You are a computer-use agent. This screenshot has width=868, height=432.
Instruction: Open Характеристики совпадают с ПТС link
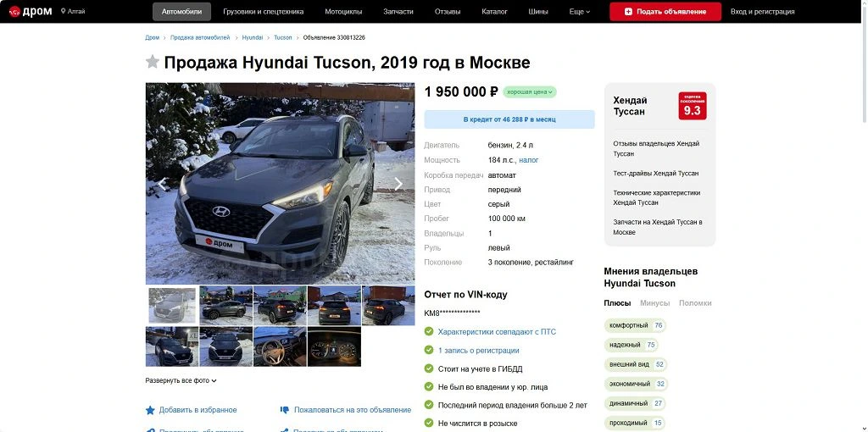(x=497, y=332)
